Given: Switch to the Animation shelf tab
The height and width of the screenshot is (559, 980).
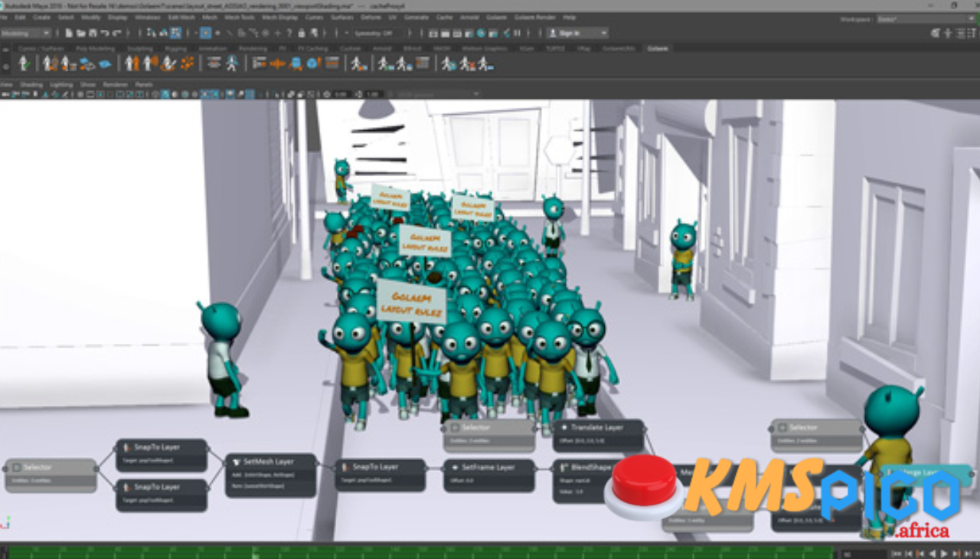Looking at the screenshot, I should [213, 48].
